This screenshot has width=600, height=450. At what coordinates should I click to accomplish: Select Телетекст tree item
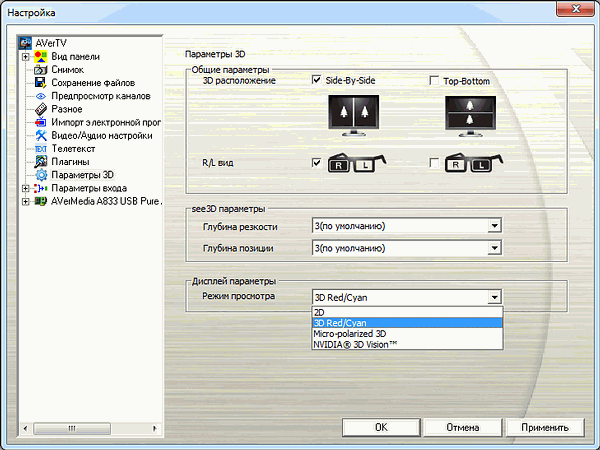tap(73, 148)
